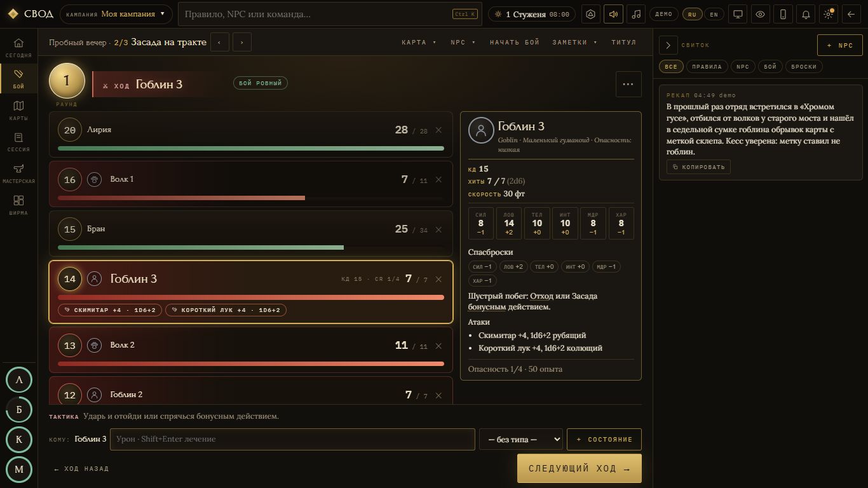Switch the language to EN
Viewport: 868px width, 488px height.
pyautogui.click(x=714, y=14)
